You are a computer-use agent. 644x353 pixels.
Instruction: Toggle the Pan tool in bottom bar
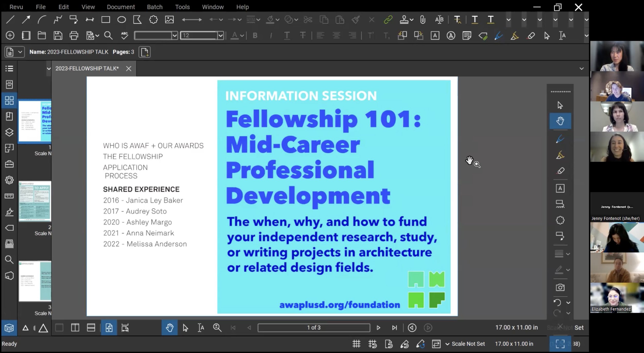169,328
